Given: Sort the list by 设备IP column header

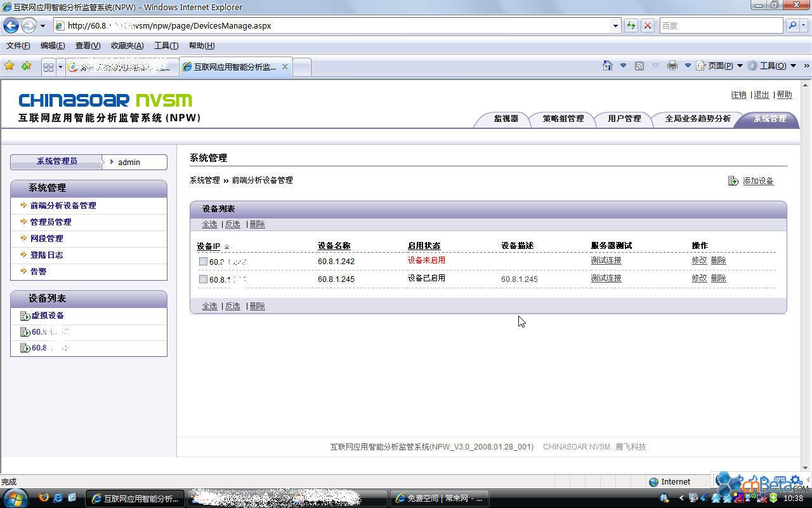Looking at the screenshot, I should 209,246.
